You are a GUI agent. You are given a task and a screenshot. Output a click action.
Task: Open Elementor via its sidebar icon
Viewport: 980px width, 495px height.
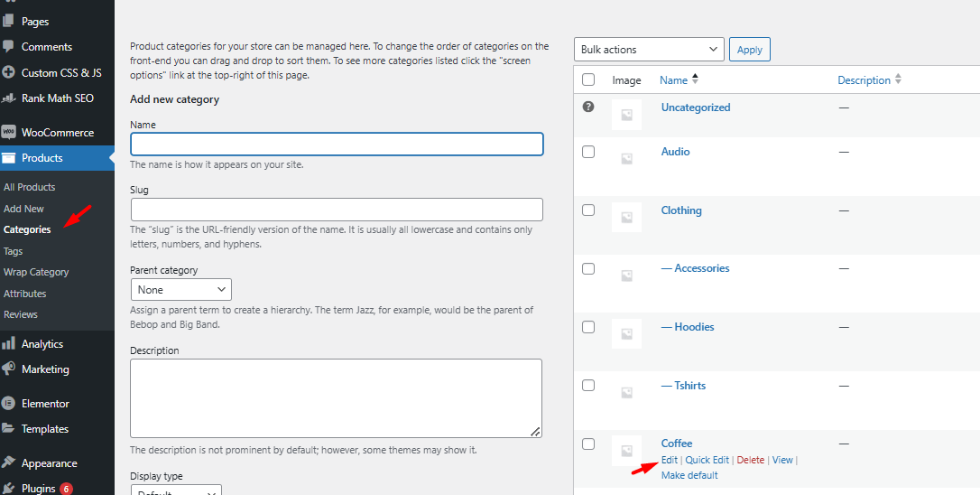coord(9,404)
